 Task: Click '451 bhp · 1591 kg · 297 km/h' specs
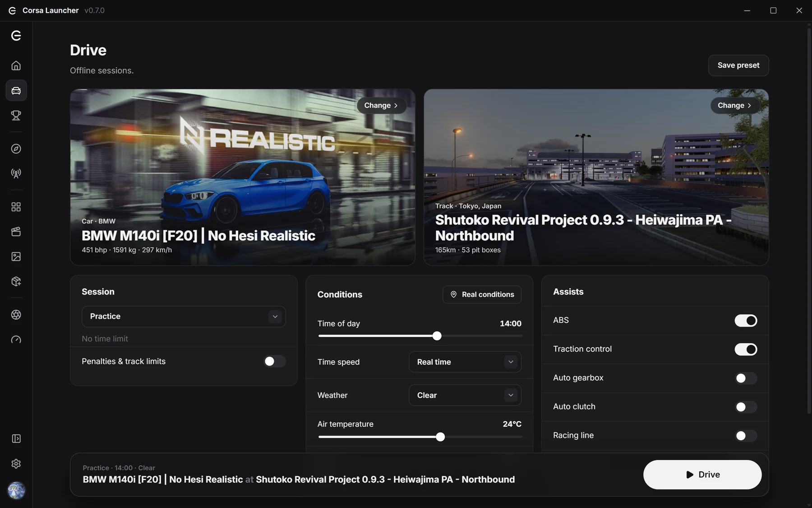click(127, 250)
